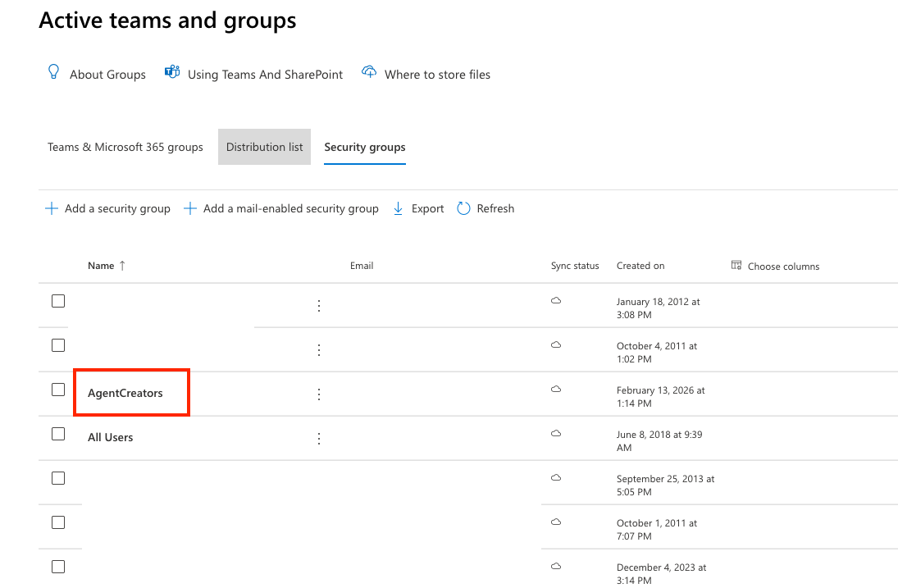Viewport: 898px width, 588px height.
Task: Select the Security groups tab
Action: click(x=364, y=147)
